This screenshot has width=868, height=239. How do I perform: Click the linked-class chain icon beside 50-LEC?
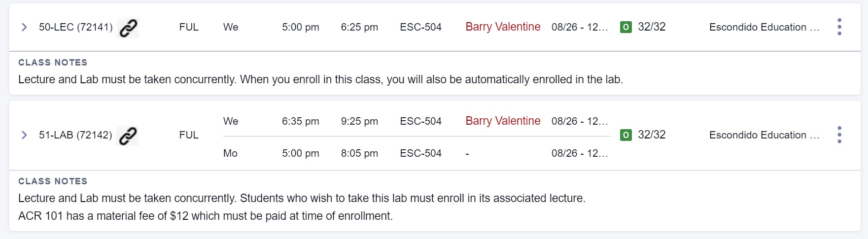pyautogui.click(x=128, y=28)
